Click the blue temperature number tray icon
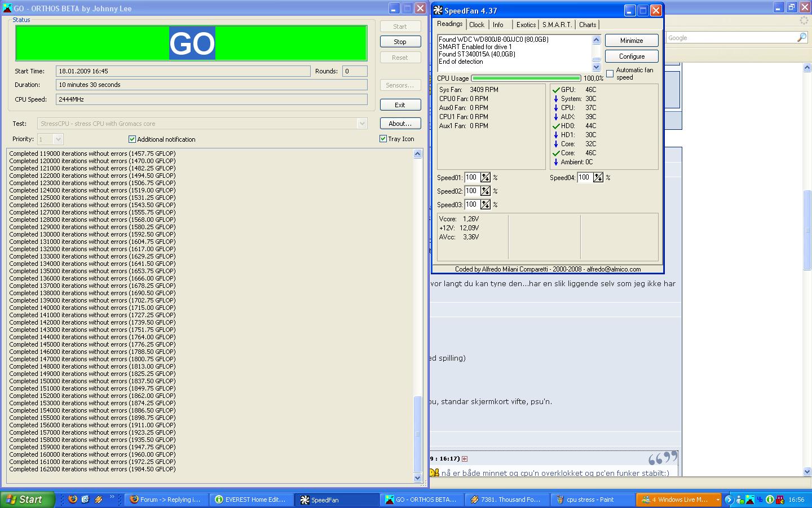The width and height of the screenshot is (812, 508). click(760, 500)
